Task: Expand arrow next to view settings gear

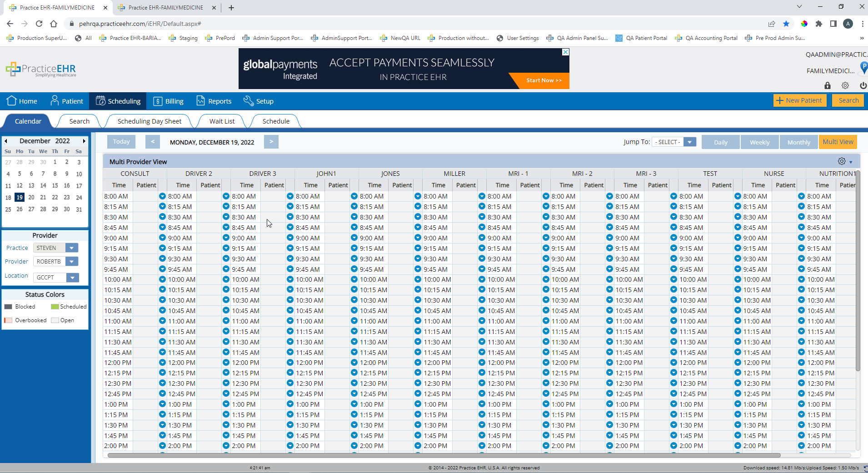Action: (851, 162)
